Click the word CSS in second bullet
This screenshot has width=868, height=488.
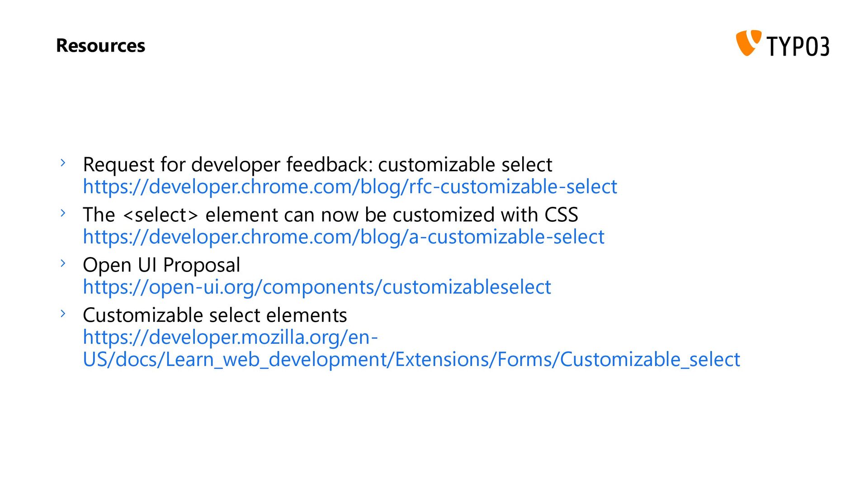click(x=561, y=215)
